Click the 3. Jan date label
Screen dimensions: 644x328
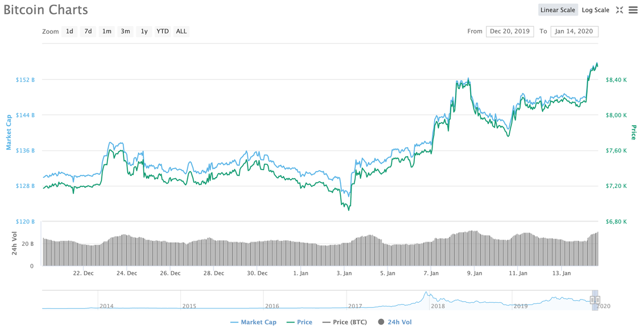point(344,273)
